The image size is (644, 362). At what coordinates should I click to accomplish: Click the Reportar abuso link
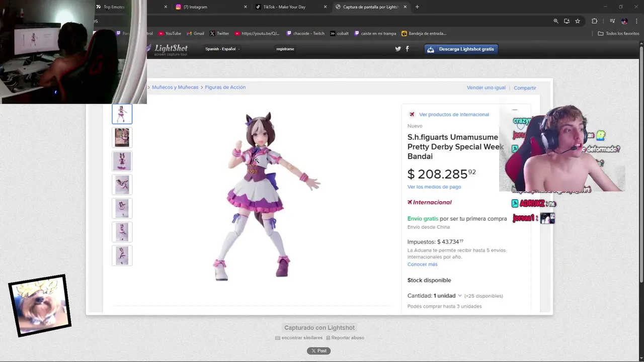[x=345, y=338]
